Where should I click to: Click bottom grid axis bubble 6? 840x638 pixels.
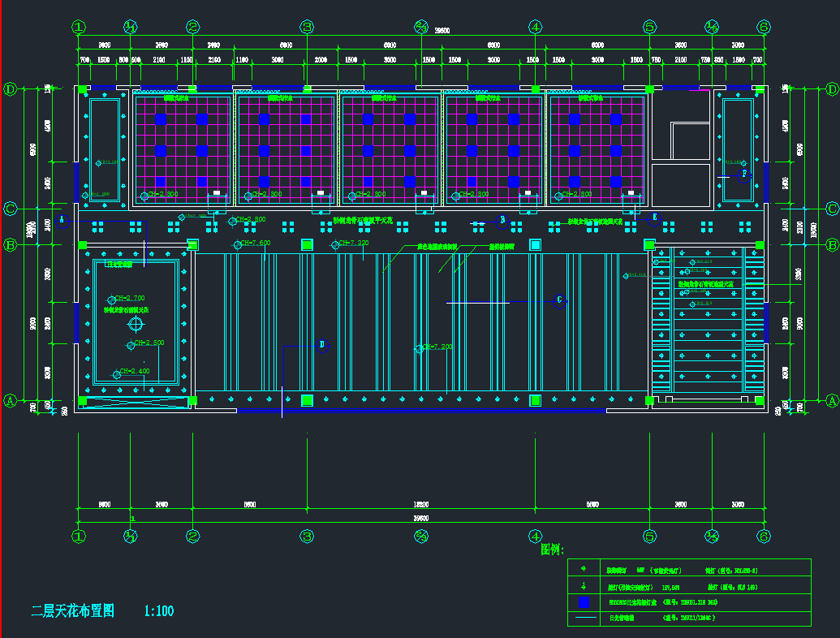pos(764,536)
